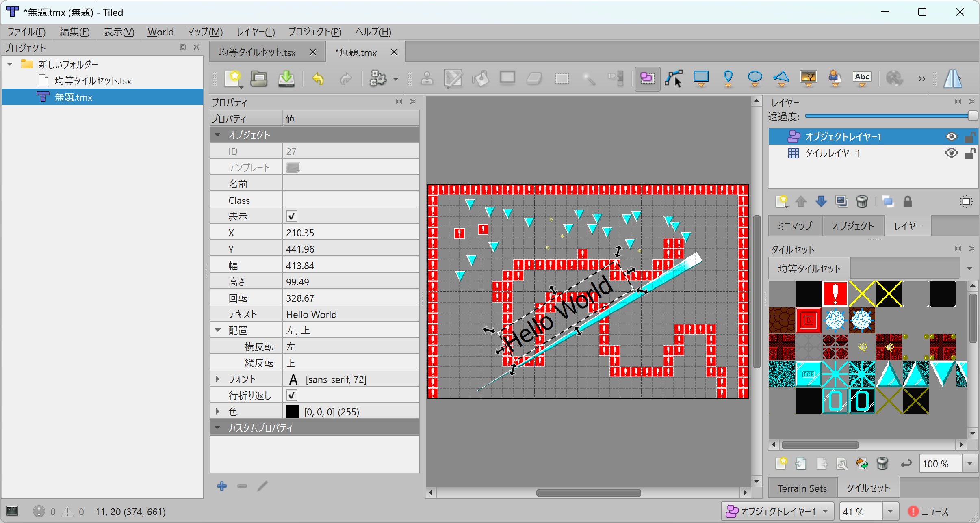Toggle lock on オブジェクトレイヤー1

click(x=969, y=137)
